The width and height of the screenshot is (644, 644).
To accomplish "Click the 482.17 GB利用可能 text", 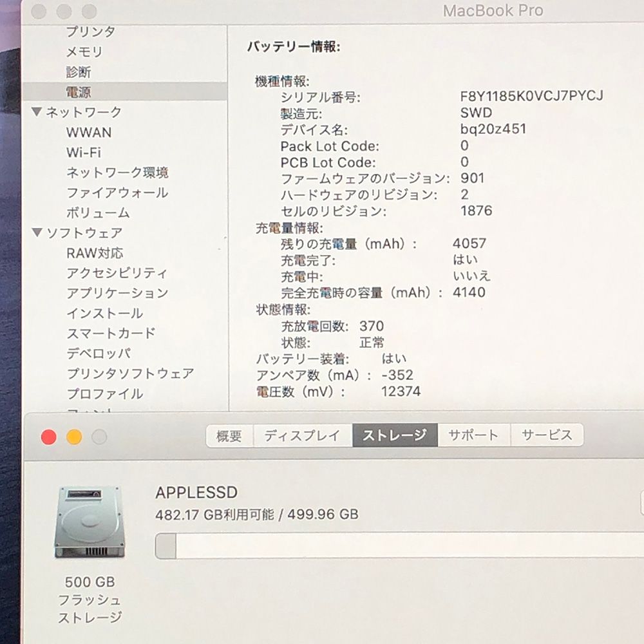I will coord(214,514).
